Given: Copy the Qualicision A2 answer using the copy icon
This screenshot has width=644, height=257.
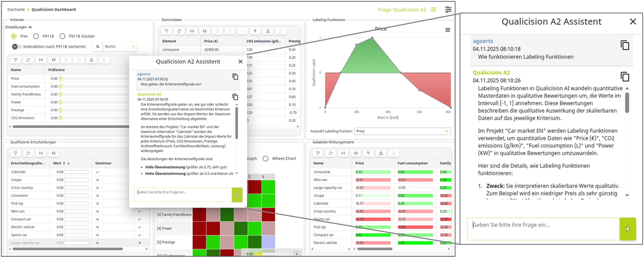Looking at the screenshot, I should point(625,77).
